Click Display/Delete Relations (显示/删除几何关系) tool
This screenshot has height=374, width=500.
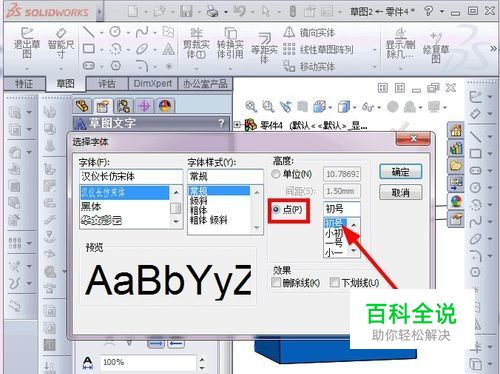pyautogui.click(x=400, y=44)
